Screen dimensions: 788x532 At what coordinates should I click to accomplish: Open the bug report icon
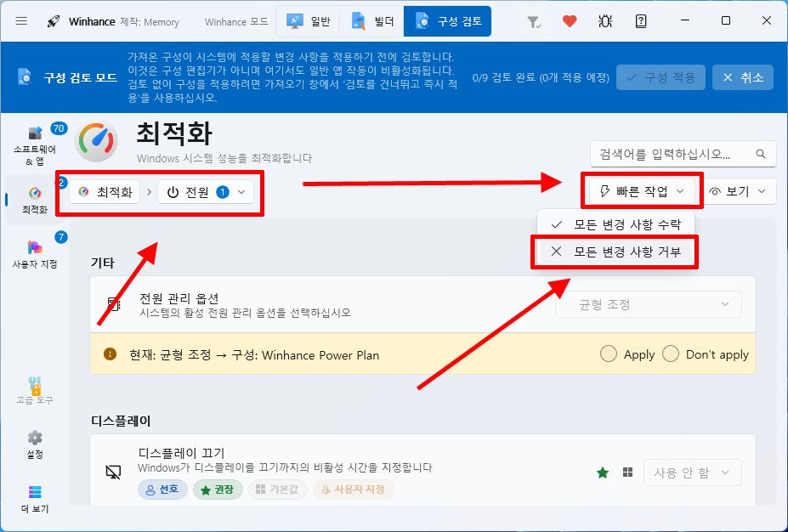pyautogui.click(x=605, y=21)
